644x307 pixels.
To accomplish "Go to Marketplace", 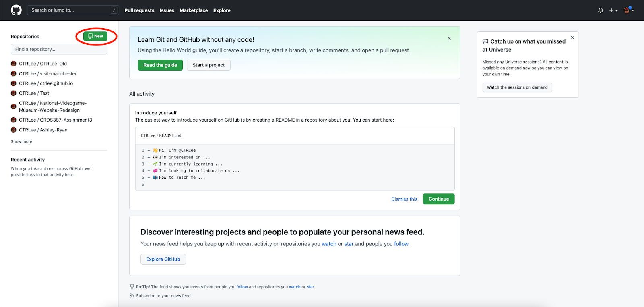I will coord(194,10).
